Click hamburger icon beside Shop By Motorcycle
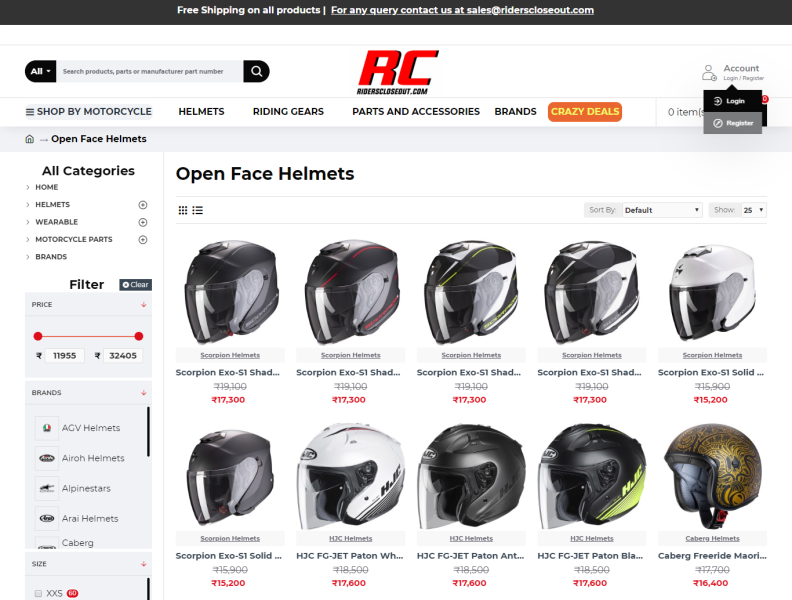This screenshot has width=792, height=600. point(30,112)
